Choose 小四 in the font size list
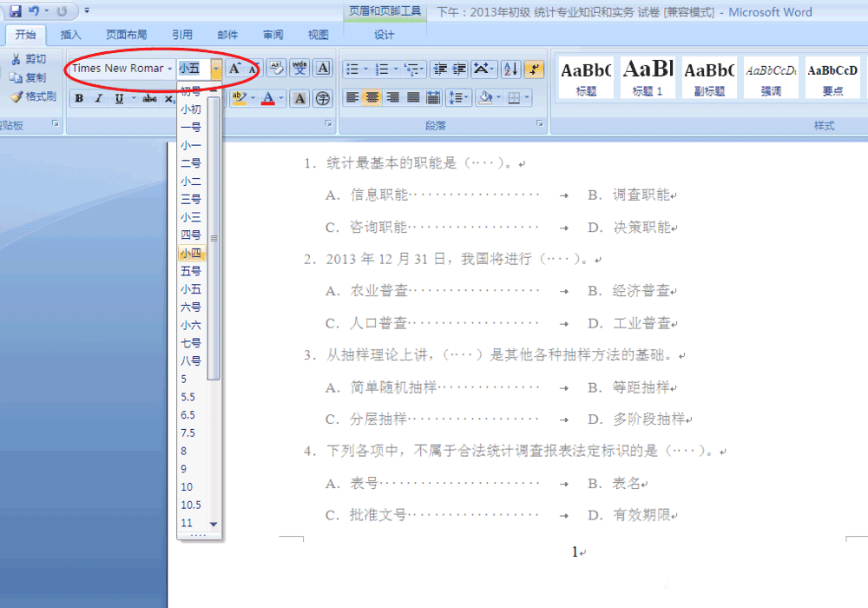Image resolution: width=868 pixels, height=608 pixels. click(x=191, y=254)
